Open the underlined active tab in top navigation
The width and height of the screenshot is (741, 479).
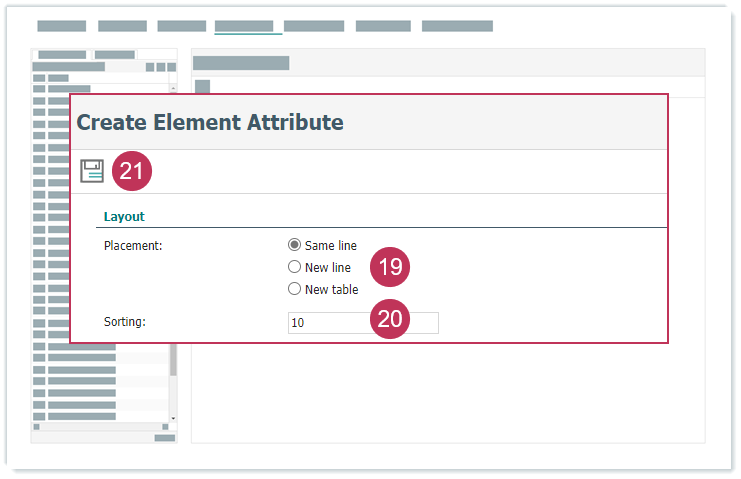click(x=244, y=26)
